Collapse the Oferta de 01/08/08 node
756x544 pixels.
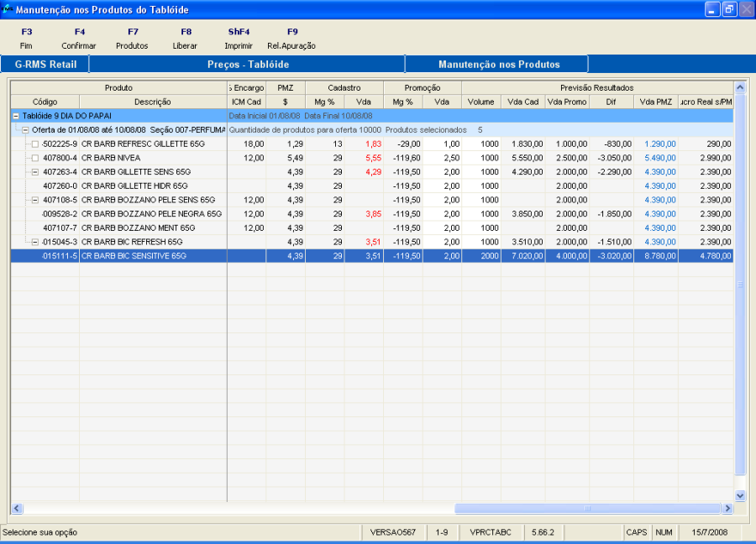[25, 130]
